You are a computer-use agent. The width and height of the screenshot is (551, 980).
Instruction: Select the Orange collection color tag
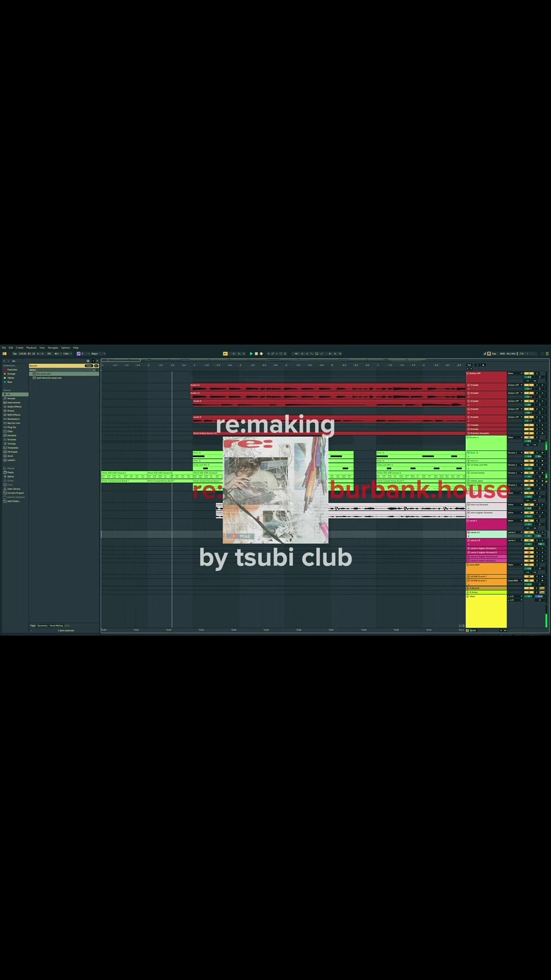tap(11, 374)
